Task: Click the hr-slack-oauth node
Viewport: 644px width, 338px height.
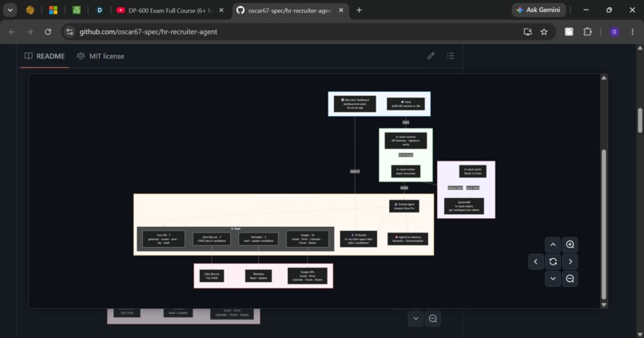Action: click(473, 171)
